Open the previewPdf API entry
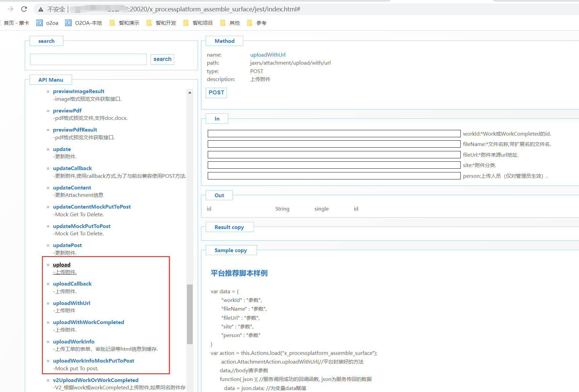579x392 pixels. pyautogui.click(x=67, y=110)
